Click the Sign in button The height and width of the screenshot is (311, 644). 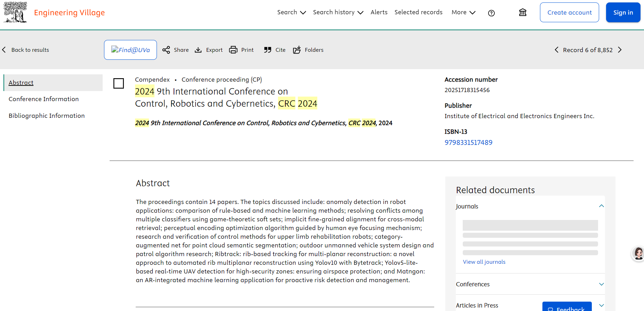tap(623, 13)
